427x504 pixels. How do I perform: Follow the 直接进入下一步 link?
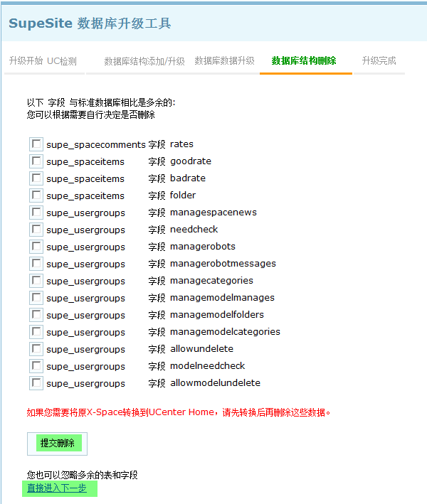click(x=56, y=488)
